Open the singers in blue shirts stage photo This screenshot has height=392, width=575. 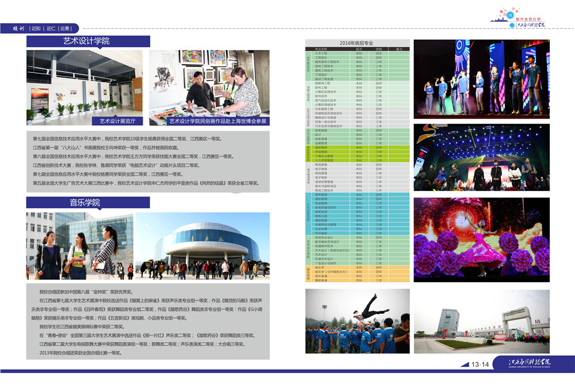pos(481,78)
